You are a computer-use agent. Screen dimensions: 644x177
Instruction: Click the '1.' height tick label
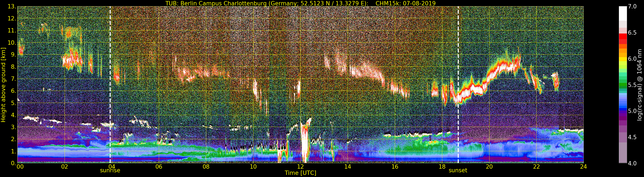[x=14, y=151]
